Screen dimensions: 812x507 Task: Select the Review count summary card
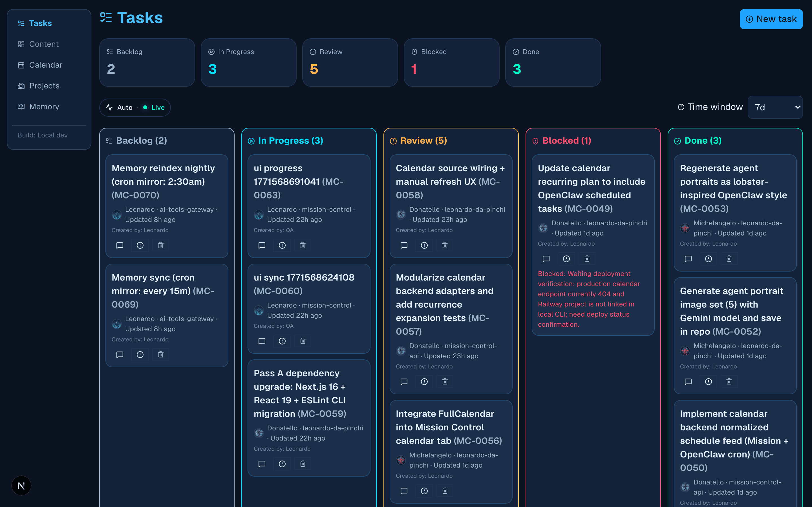tap(350, 62)
